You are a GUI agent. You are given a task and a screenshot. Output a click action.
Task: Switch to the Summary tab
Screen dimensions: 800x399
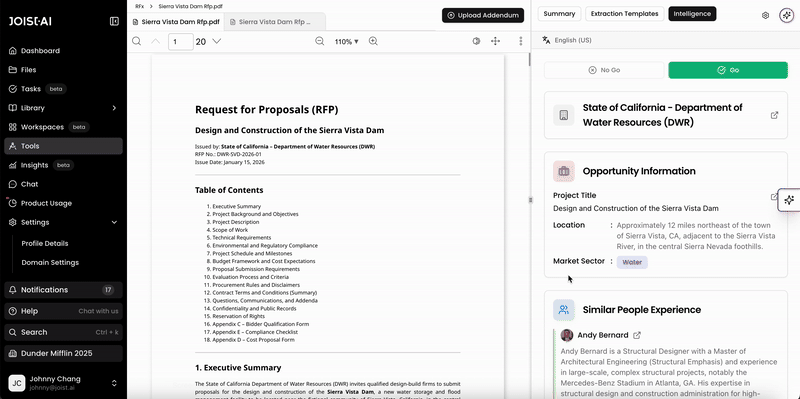coord(559,14)
